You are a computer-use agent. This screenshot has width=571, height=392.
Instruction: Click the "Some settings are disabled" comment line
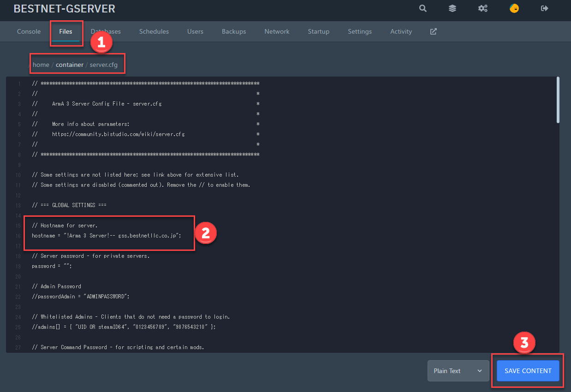point(141,185)
